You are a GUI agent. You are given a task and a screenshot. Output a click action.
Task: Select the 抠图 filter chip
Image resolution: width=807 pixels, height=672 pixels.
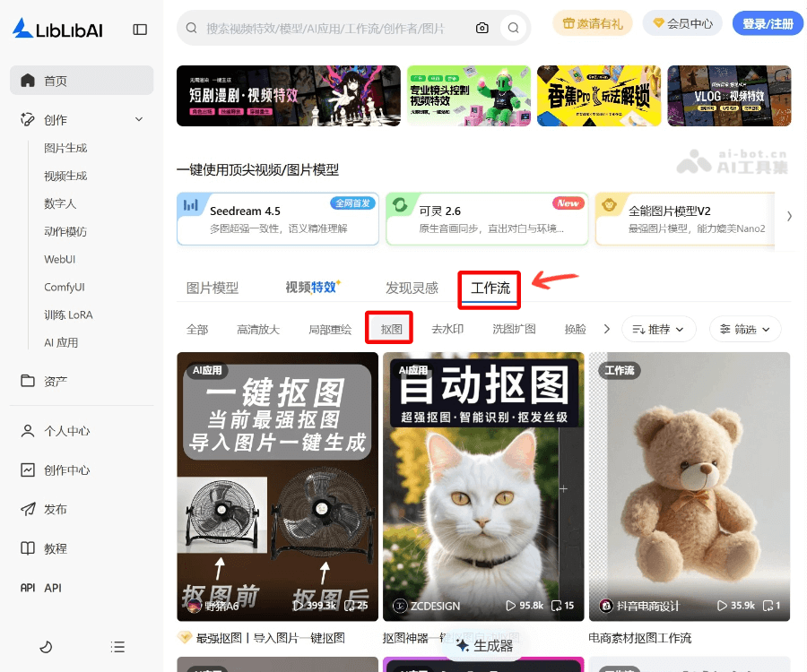(388, 328)
